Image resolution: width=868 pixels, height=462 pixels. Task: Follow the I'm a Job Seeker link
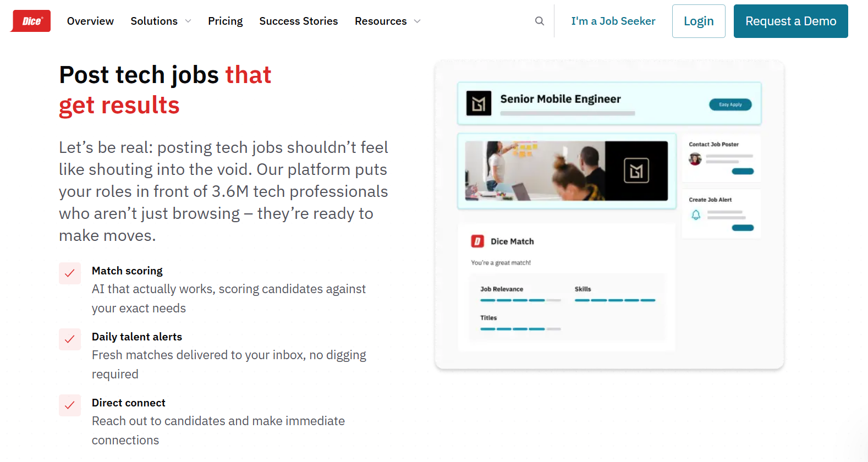click(613, 21)
